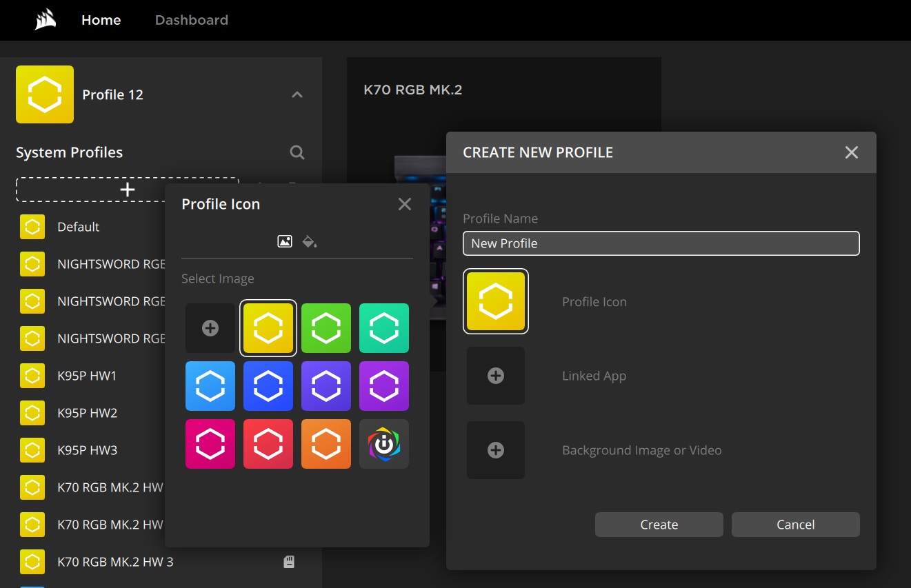Screen dimensions: 911x588
Task: Click the Linked App plus icon
Action: point(496,376)
